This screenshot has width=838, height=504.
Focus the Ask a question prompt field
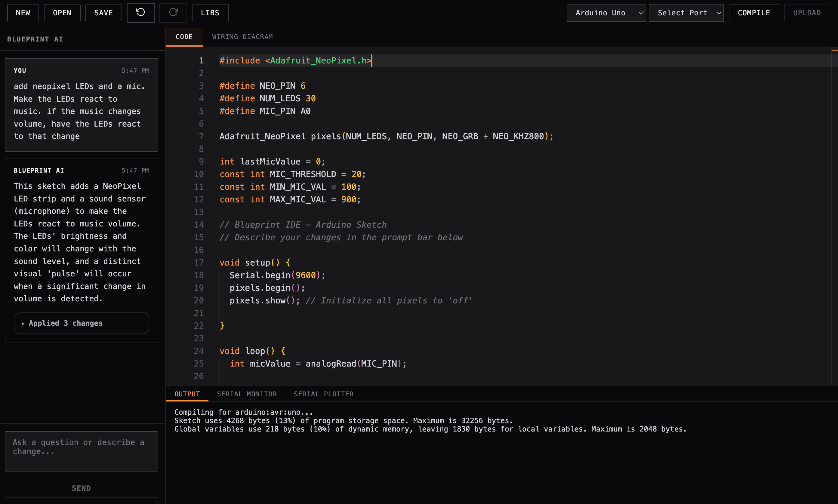coord(82,451)
